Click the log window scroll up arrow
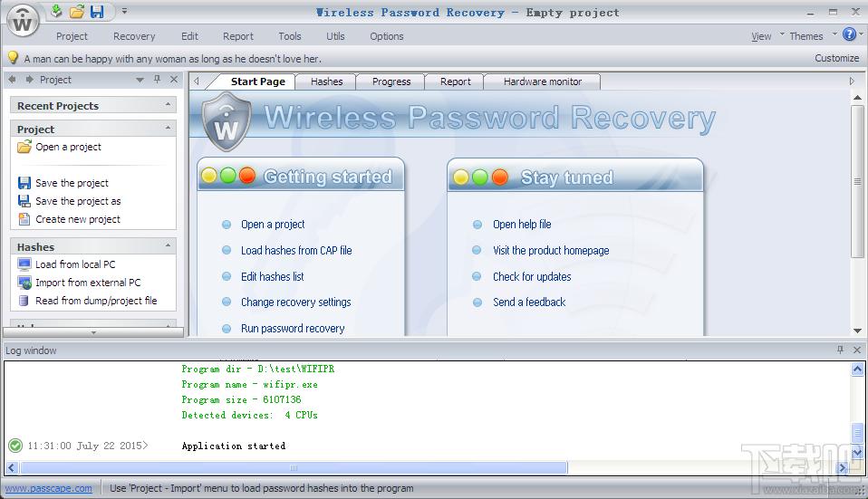 (857, 369)
